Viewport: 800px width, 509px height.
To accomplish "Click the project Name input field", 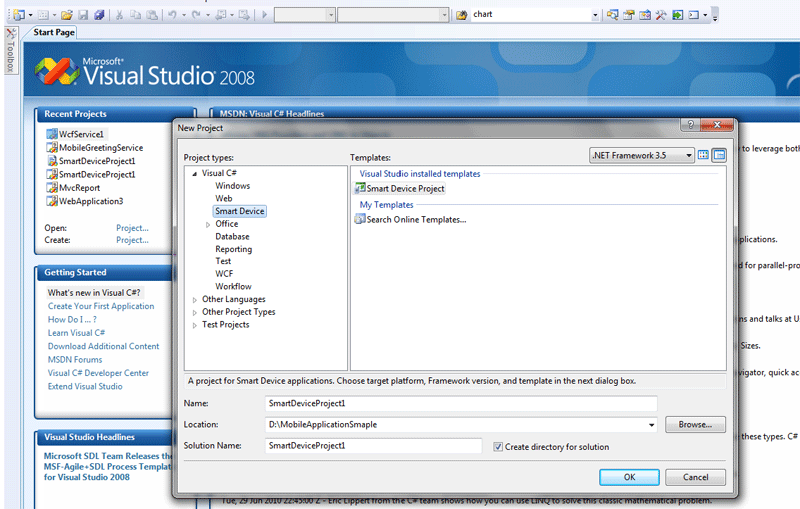I will click(461, 403).
